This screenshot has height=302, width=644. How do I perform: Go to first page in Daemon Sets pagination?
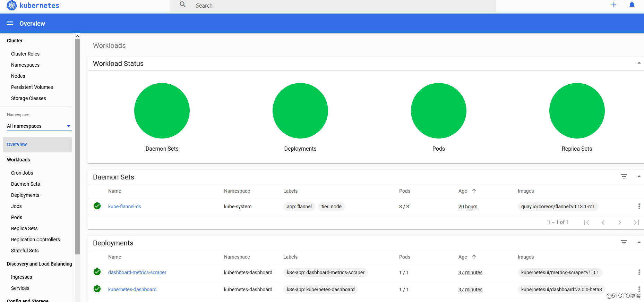(586, 223)
